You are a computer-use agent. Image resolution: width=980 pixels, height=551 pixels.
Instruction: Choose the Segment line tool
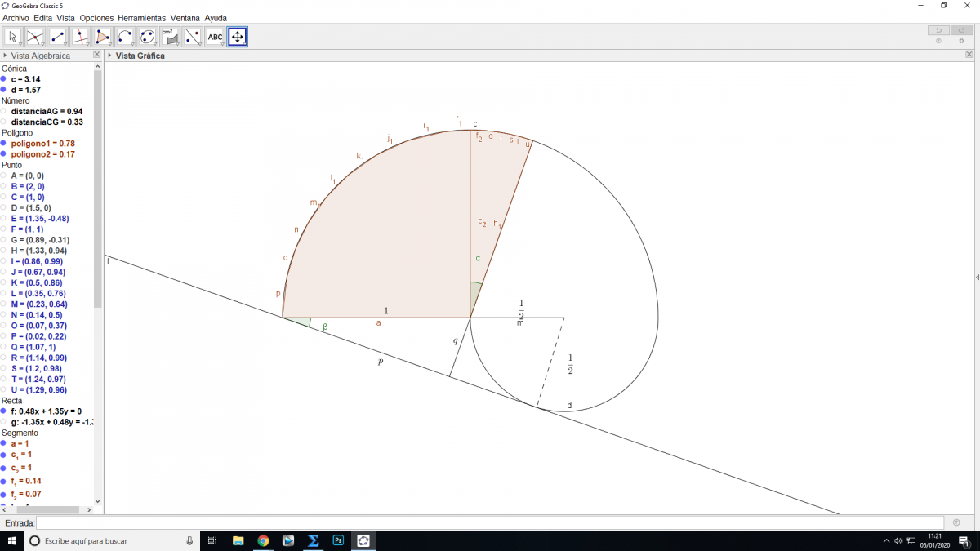pos(58,37)
